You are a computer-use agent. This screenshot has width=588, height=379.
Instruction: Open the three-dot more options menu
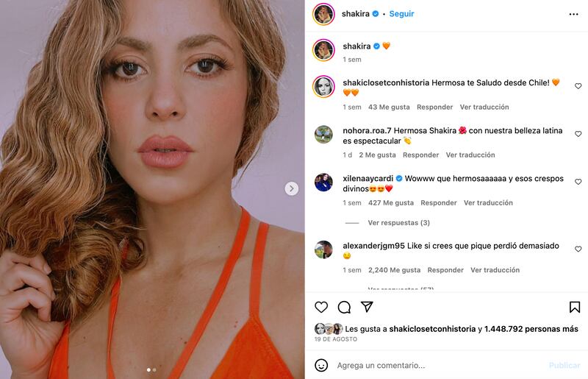[573, 14]
